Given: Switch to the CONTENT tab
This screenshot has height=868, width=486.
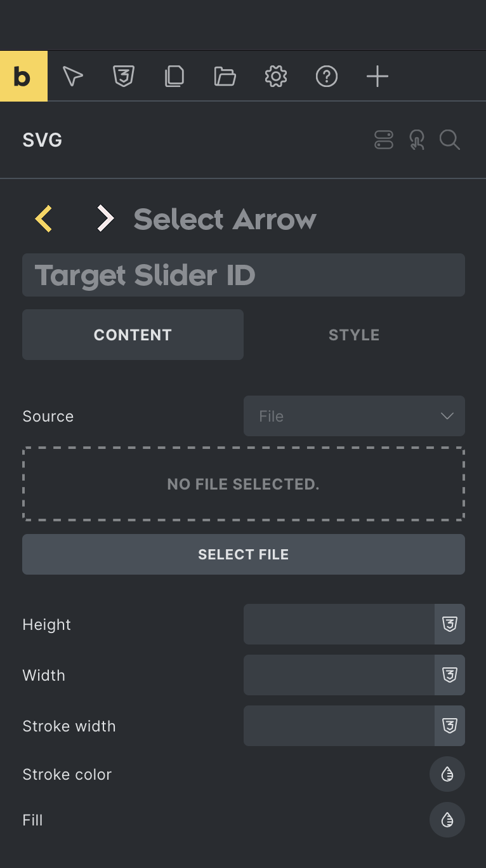Looking at the screenshot, I should click(x=133, y=335).
